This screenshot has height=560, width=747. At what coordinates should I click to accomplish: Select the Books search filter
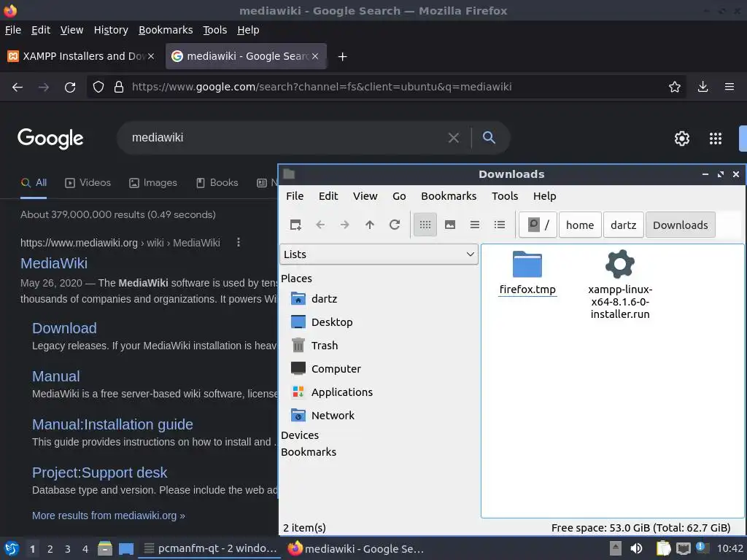coord(217,183)
